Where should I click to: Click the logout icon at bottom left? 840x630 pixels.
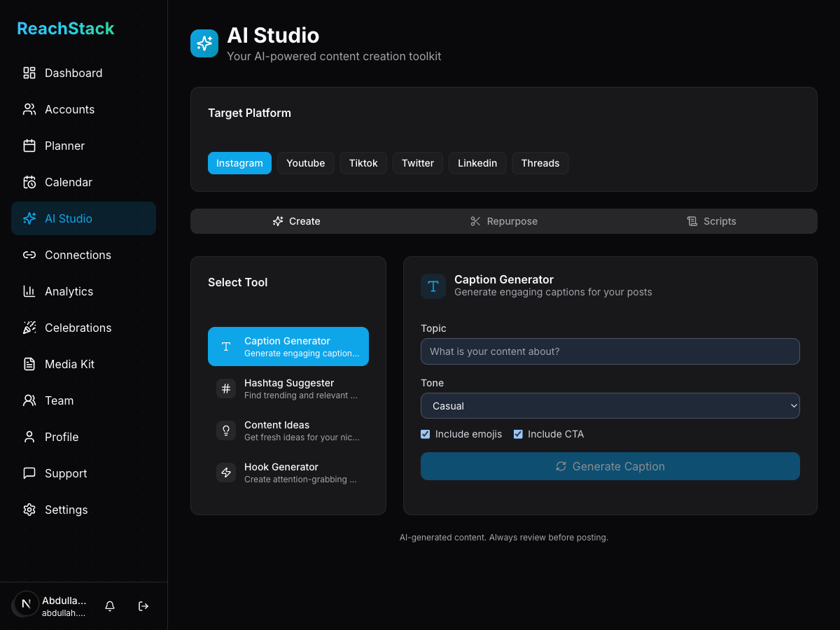[x=143, y=606]
